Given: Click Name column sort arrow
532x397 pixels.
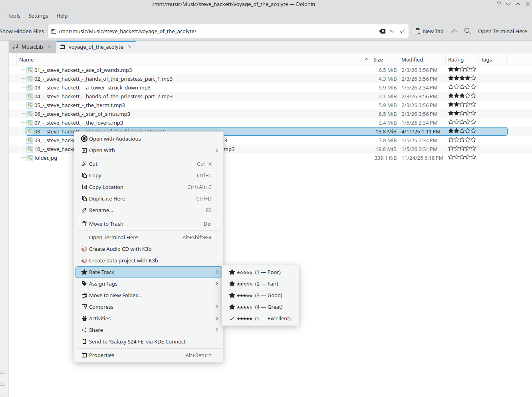Looking at the screenshot, I should [367, 60].
